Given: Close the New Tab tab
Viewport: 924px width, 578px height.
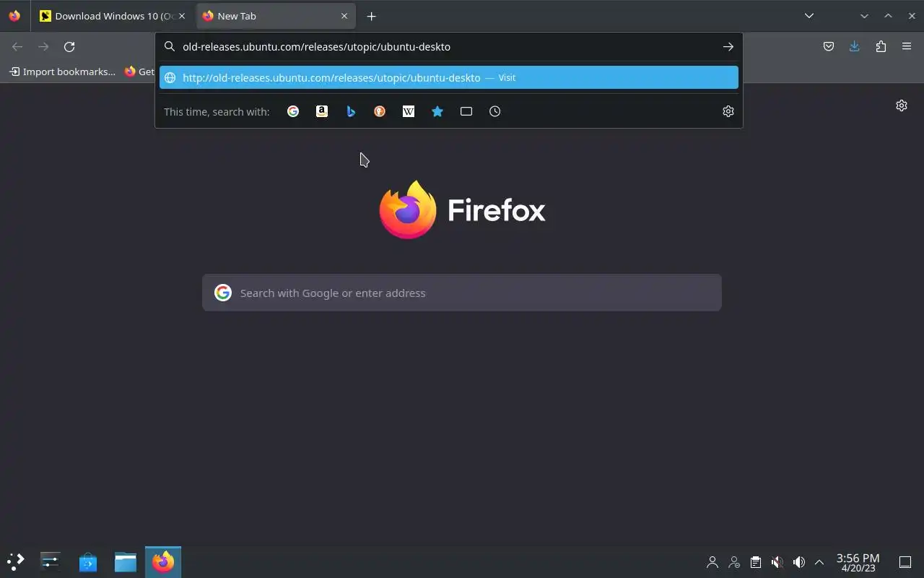Looking at the screenshot, I should coord(344,16).
